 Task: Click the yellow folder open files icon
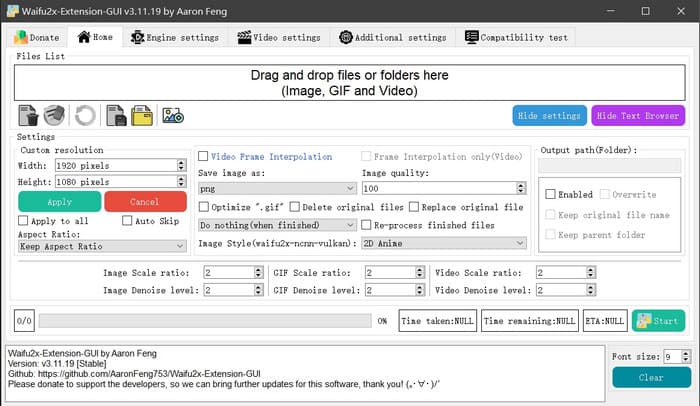click(x=142, y=116)
